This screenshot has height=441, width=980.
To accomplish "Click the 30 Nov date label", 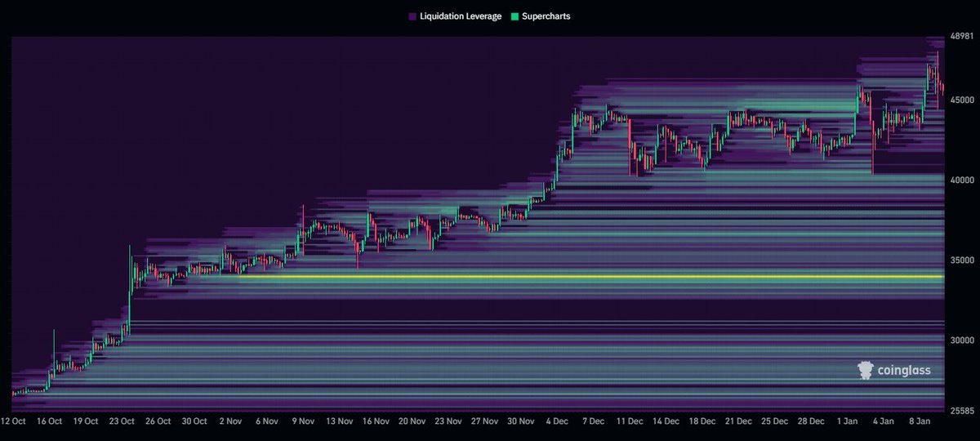I will (521, 422).
